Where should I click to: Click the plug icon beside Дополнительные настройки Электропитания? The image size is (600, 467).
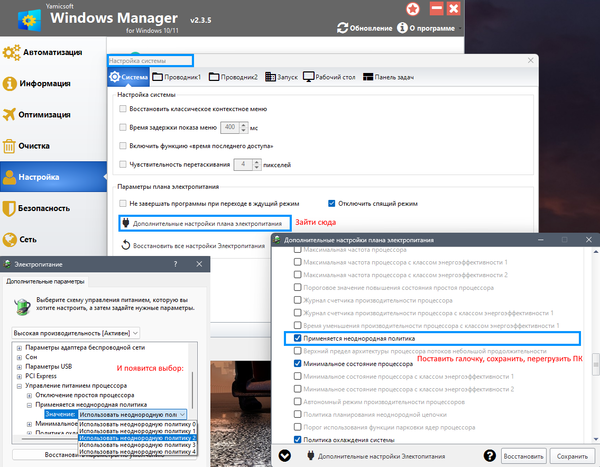(311, 456)
